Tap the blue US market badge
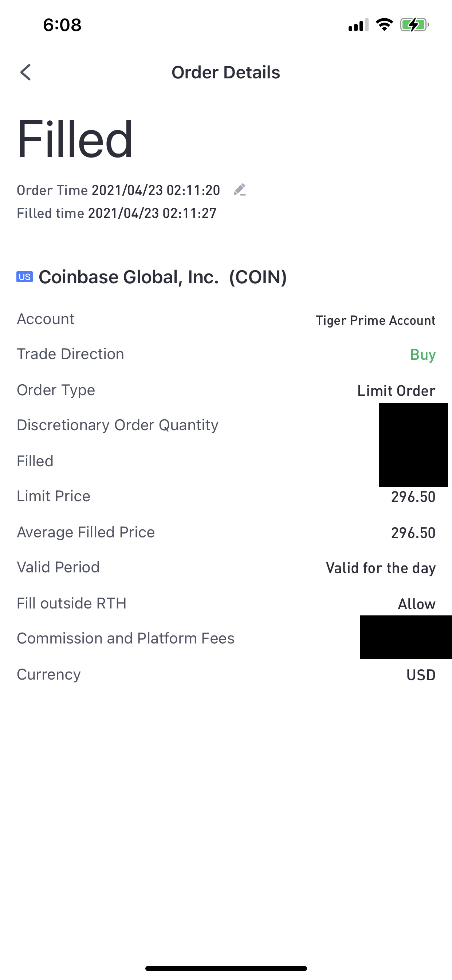Screen dimensions: 452x980 point(25,277)
